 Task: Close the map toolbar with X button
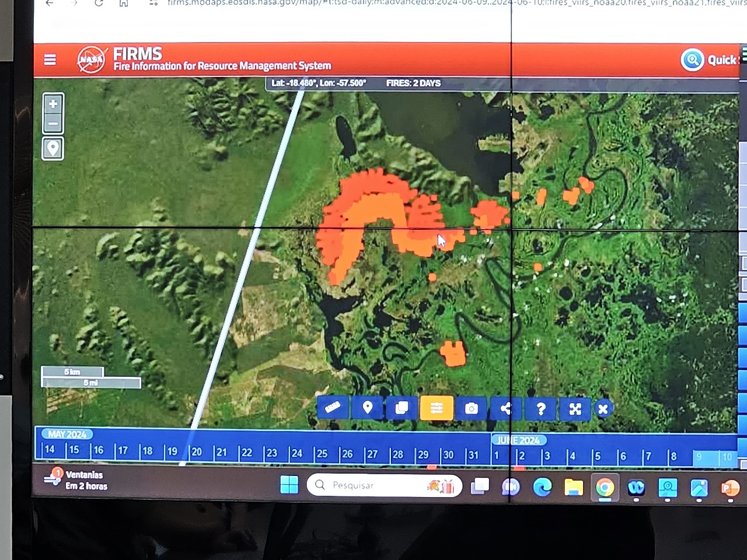(x=603, y=409)
